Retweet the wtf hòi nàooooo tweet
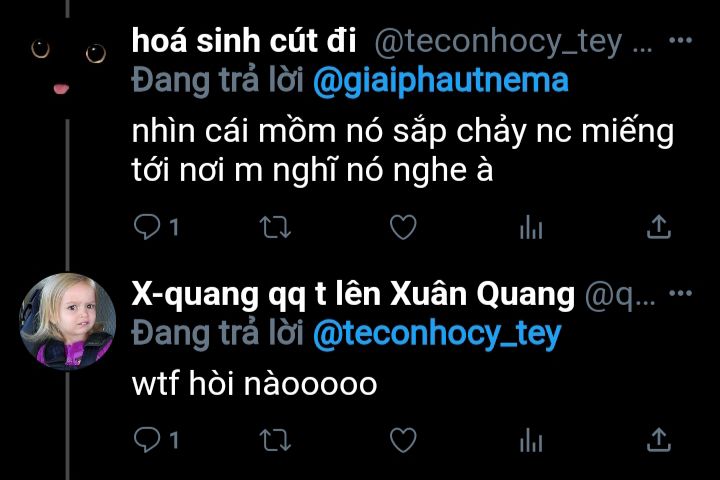 pos(275,440)
